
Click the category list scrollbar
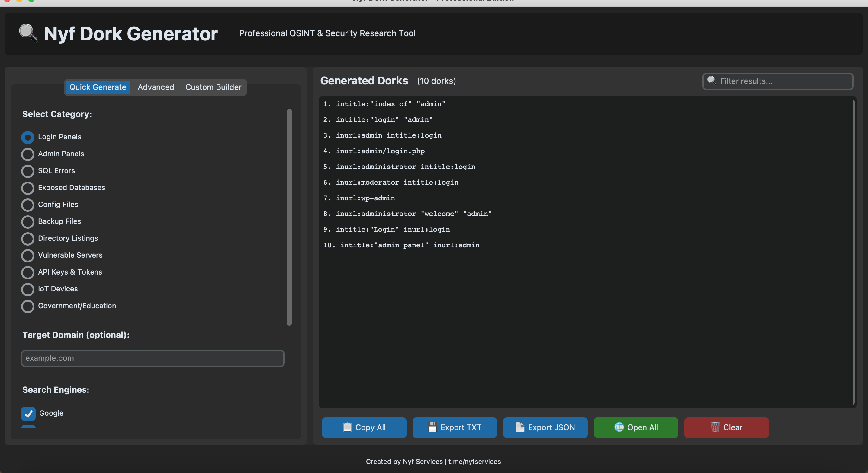289,217
